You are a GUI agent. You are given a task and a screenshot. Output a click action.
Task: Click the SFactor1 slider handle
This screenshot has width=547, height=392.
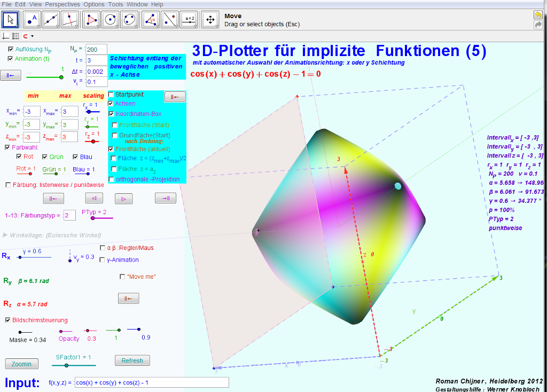(x=66, y=365)
